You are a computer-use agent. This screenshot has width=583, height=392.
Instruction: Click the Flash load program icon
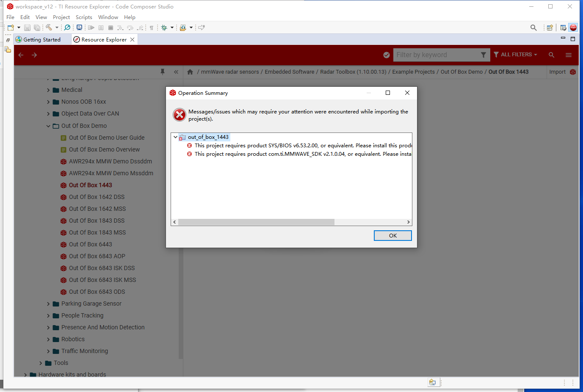tap(183, 28)
